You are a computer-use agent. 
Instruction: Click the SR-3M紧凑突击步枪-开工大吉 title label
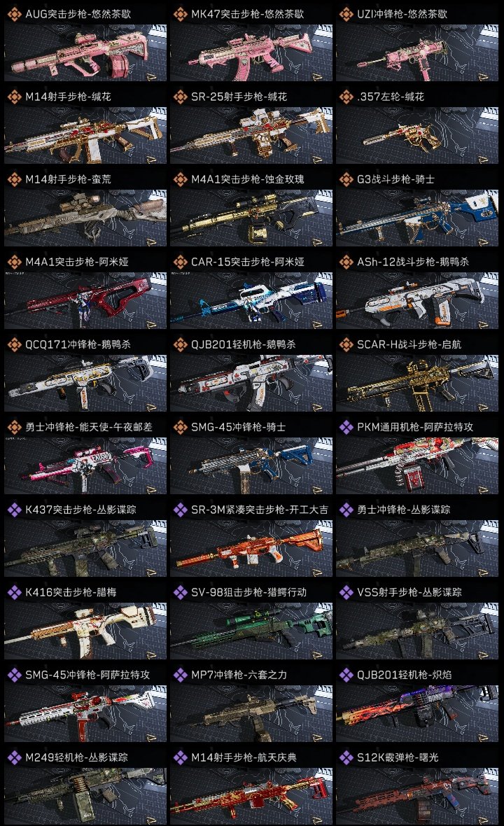point(259,510)
